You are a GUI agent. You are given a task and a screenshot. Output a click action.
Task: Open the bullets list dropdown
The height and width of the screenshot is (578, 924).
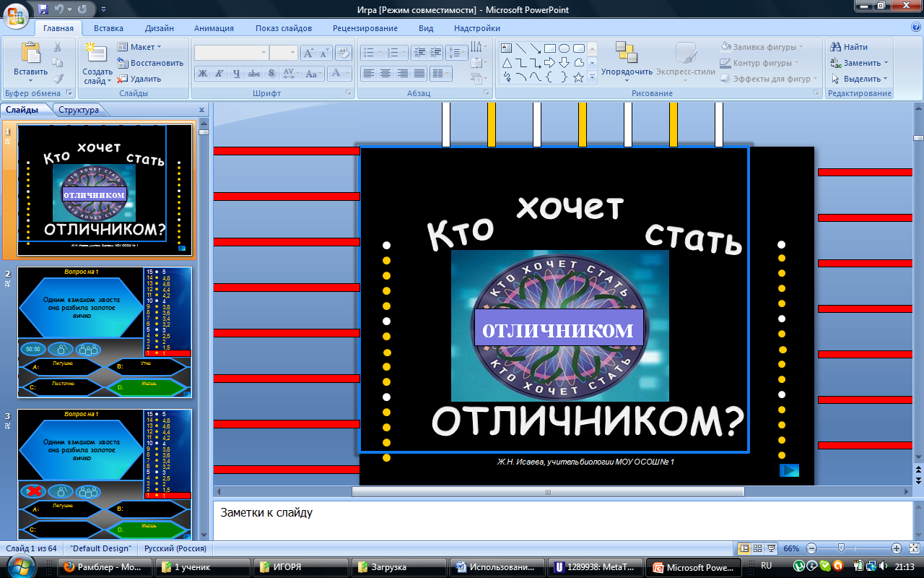(x=371, y=53)
